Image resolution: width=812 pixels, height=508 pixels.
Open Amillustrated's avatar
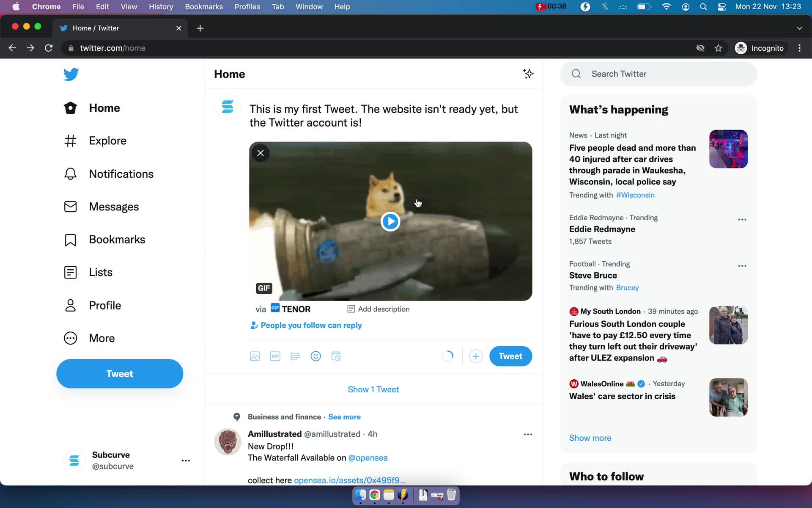[228, 442]
